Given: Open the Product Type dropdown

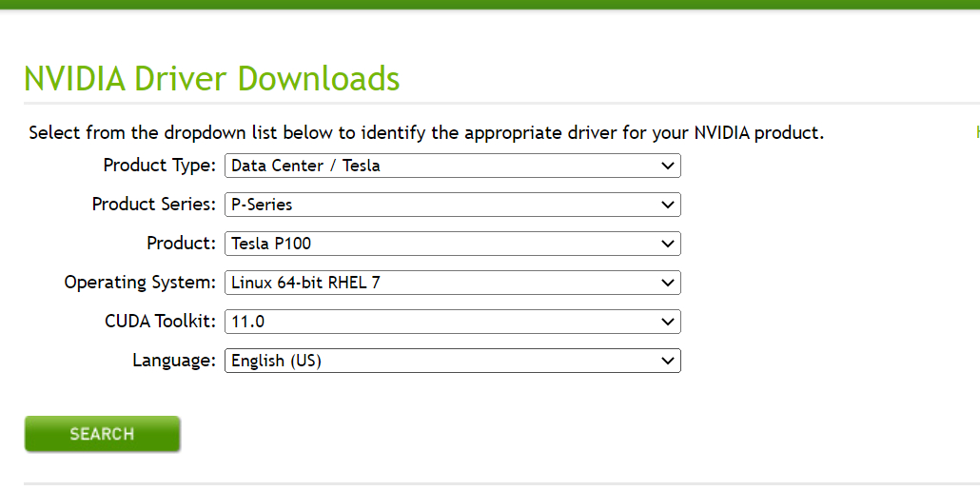Looking at the screenshot, I should pyautogui.click(x=453, y=166).
